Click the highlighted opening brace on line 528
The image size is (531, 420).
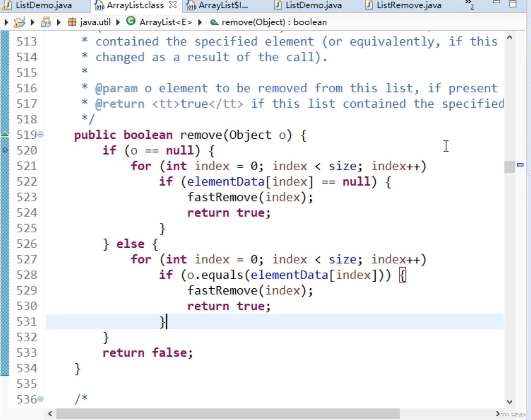pos(402,275)
